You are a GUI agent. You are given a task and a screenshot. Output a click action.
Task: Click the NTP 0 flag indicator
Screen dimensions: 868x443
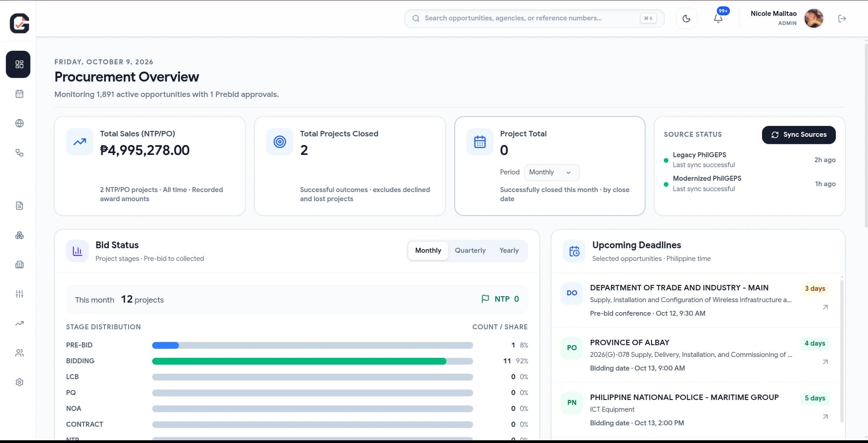click(x=500, y=299)
